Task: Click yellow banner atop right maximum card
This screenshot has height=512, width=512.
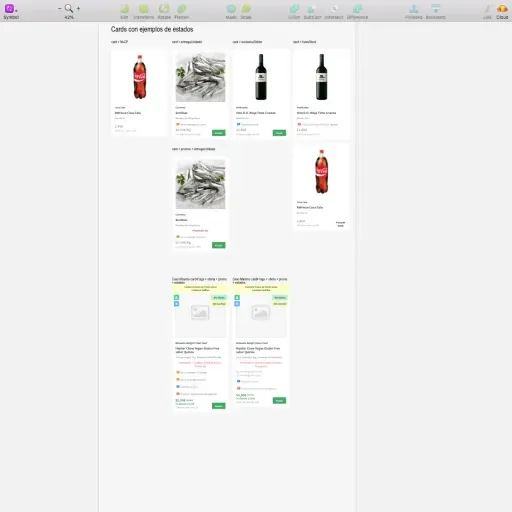Action: click(x=261, y=289)
